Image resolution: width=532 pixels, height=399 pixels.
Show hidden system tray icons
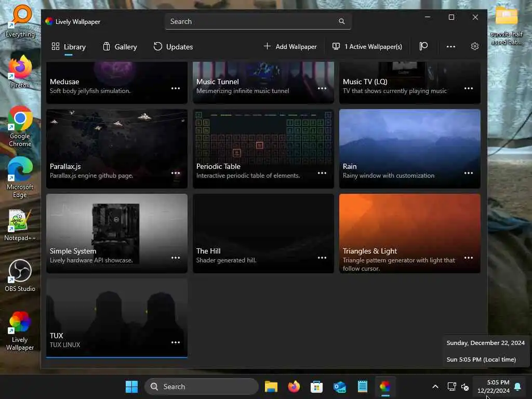pyautogui.click(x=435, y=387)
